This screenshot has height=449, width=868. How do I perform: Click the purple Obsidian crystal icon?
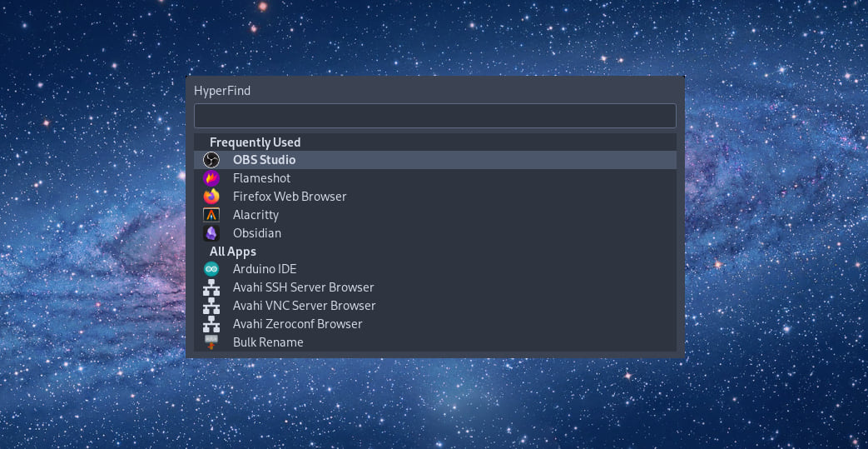pyautogui.click(x=211, y=233)
